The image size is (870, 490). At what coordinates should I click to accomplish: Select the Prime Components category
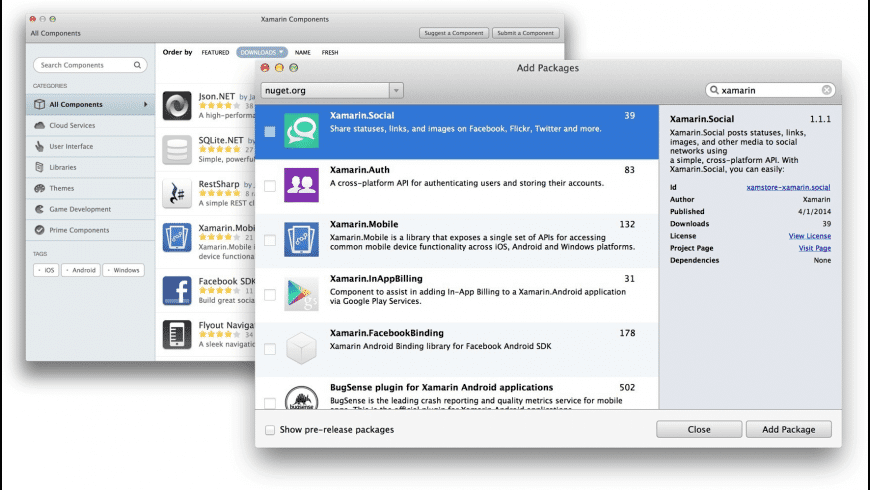pyautogui.click(x=90, y=230)
